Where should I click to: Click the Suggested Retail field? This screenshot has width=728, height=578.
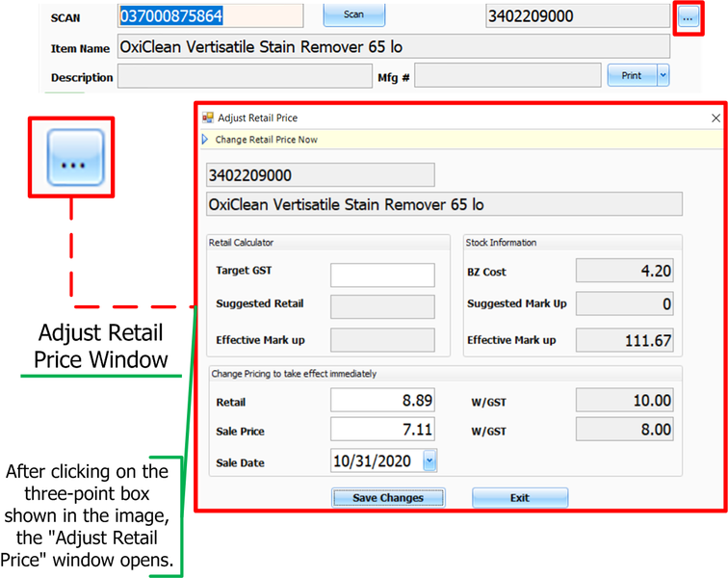(382, 306)
